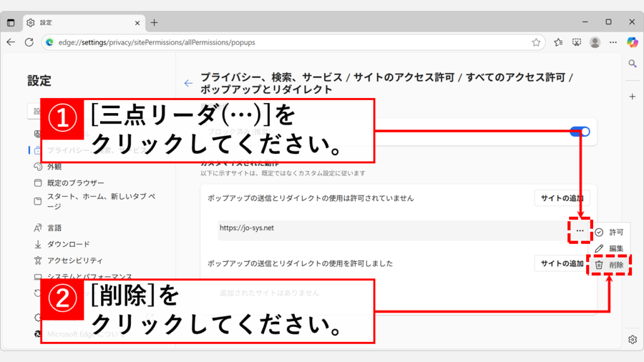Screen dimensions: 644x362
Task: Select 許可 in the context menu
Action: point(610,233)
